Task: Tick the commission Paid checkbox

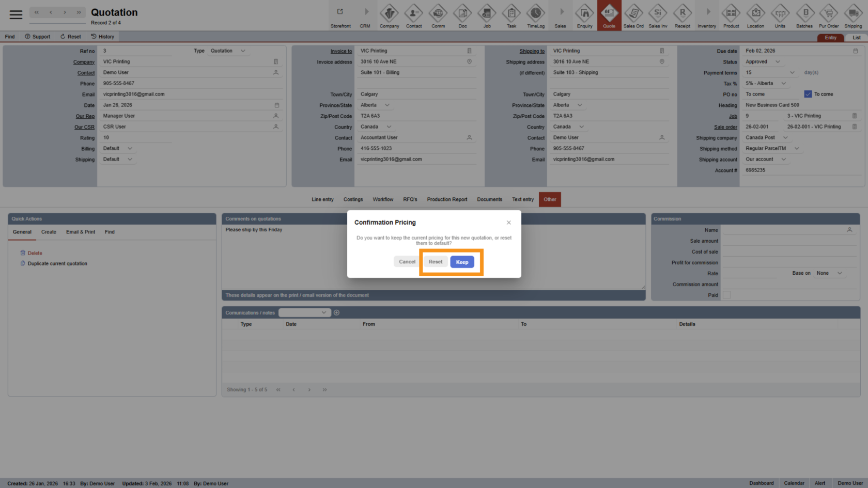Action: 726,295
